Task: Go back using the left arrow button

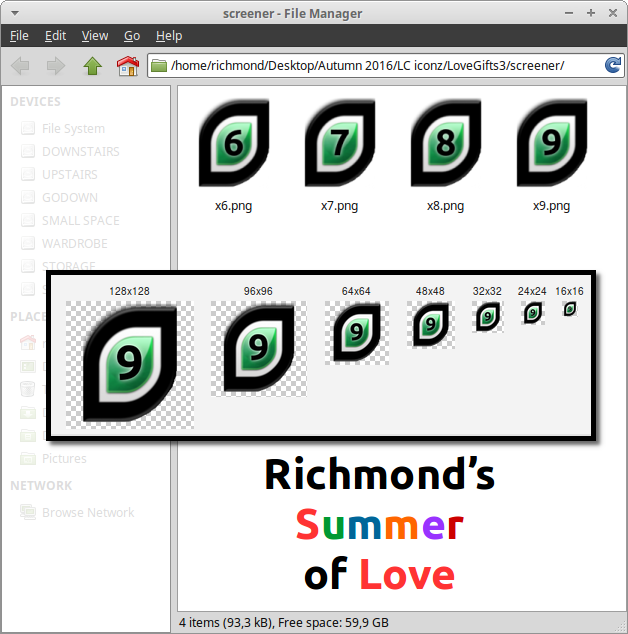Action: pyautogui.click(x=21, y=66)
